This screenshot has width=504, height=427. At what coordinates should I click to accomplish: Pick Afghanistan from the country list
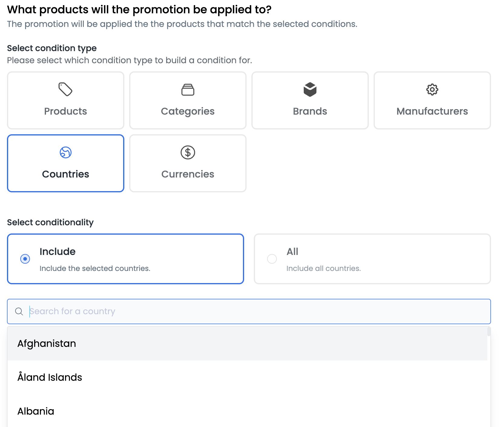pyautogui.click(x=247, y=344)
